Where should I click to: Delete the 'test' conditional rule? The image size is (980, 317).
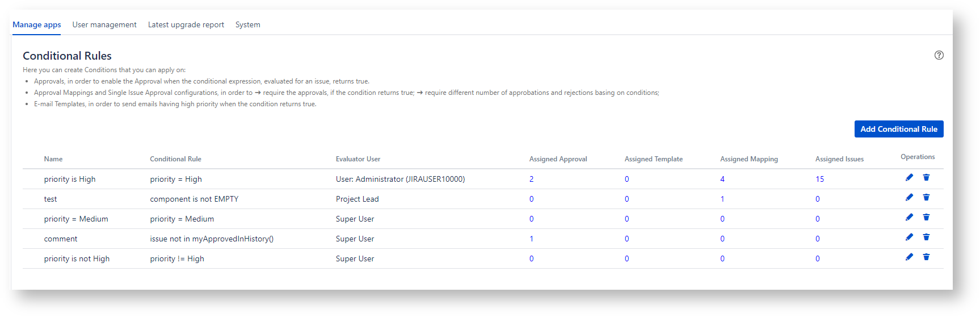point(926,198)
